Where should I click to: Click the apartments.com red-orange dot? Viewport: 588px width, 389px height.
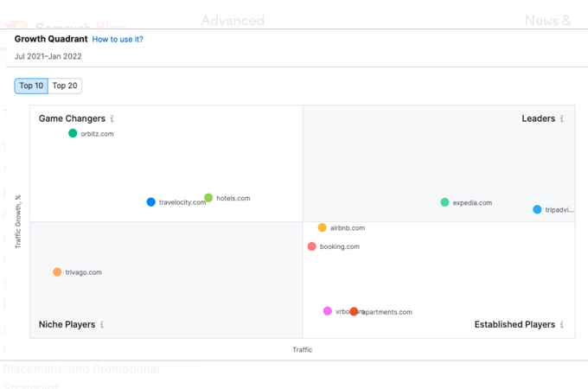tap(354, 311)
